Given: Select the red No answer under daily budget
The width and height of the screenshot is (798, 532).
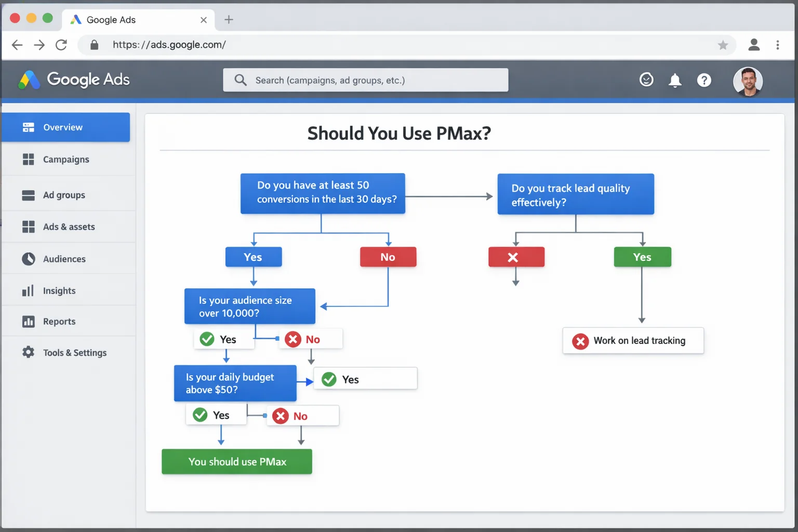Looking at the screenshot, I should pos(302,415).
